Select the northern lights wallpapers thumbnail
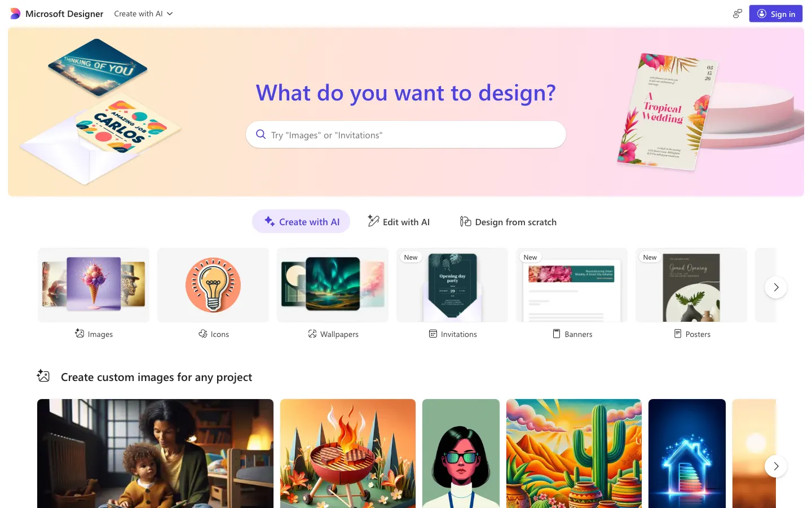Screen dimensions: 812x508 click(333, 284)
